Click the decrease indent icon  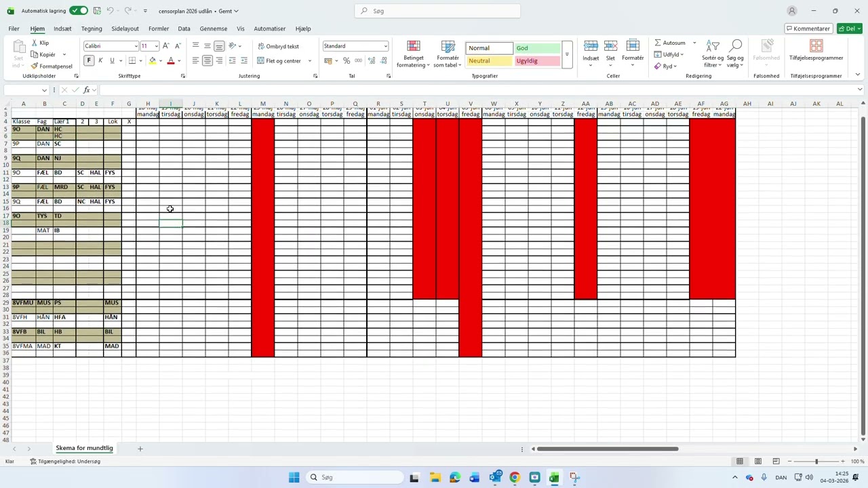point(232,61)
